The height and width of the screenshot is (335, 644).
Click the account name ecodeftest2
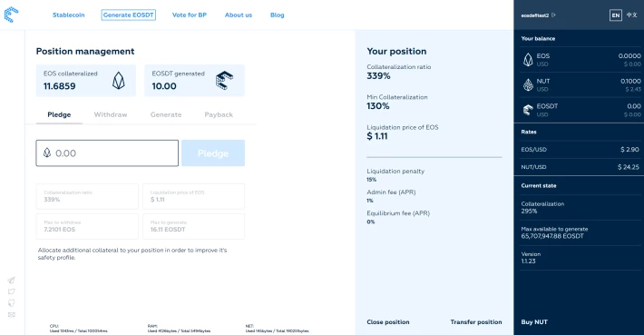tap(535, 15)
